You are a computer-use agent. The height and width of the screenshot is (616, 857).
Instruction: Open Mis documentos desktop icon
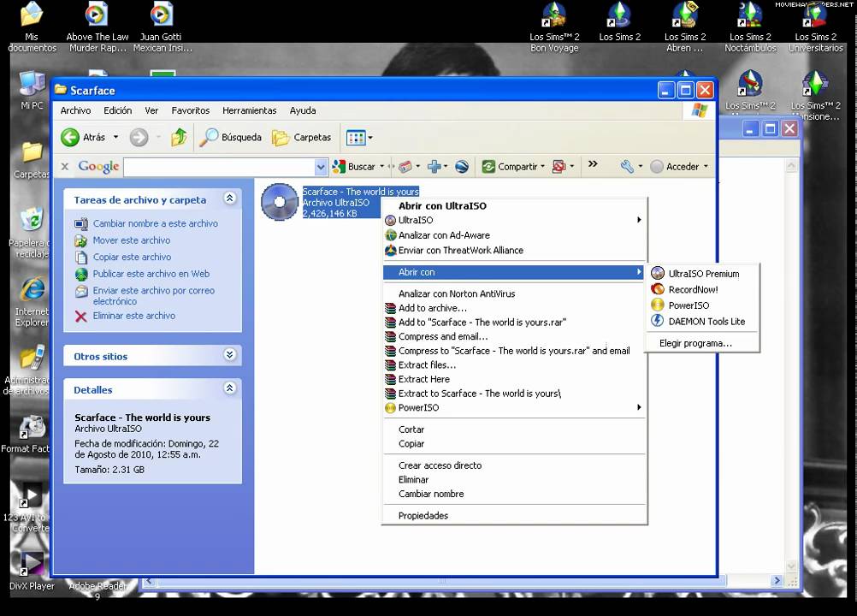tap(32, 27)
